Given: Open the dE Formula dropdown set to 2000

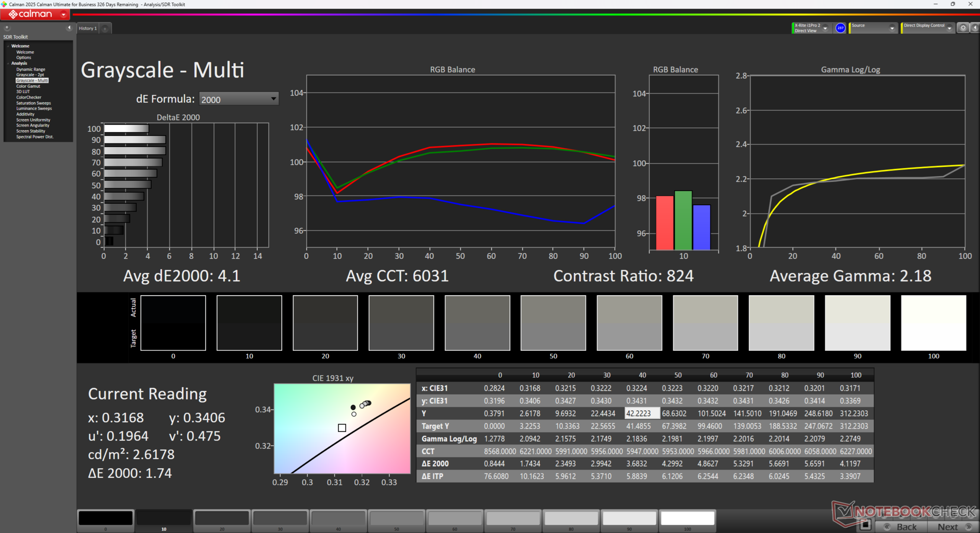Looking at the screenshot, I should click(x=239, y=99).
